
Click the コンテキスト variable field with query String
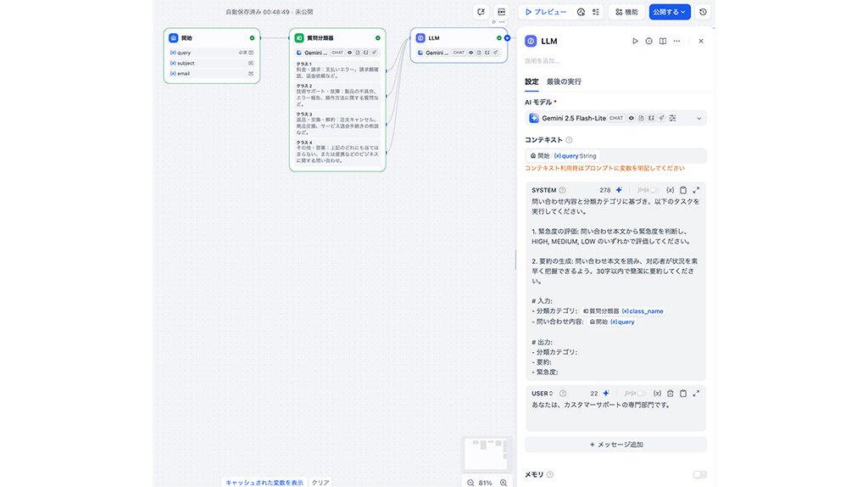coord(615,155)
